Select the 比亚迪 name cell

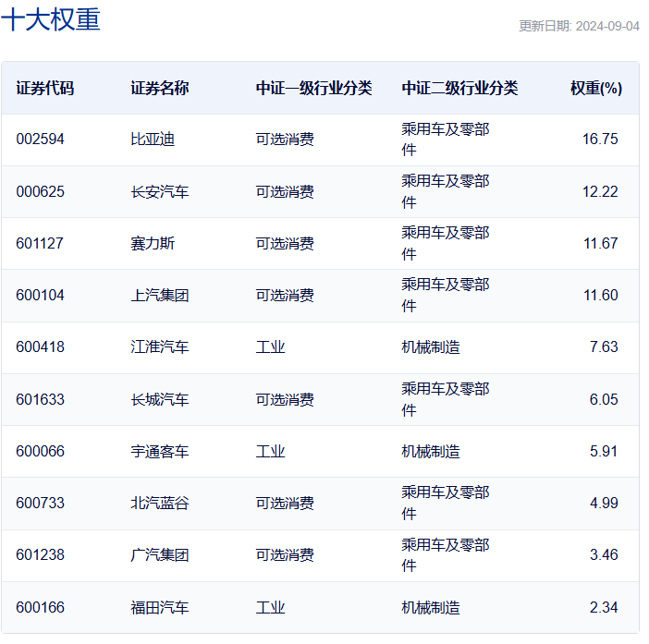[x=153, y=139]
